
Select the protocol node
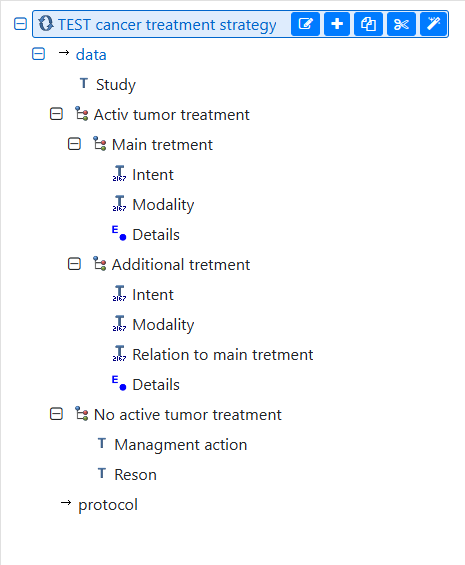pos(108,504)
